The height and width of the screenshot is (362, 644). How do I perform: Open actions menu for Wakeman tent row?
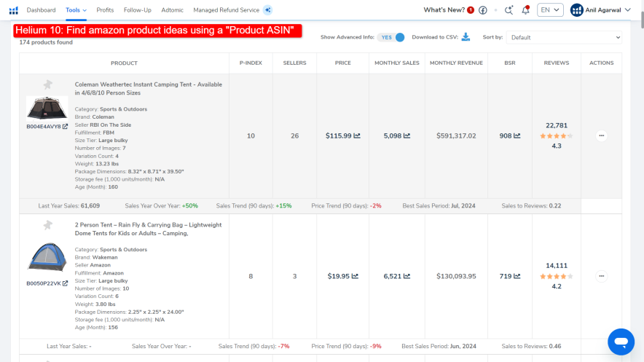[601, 276]
